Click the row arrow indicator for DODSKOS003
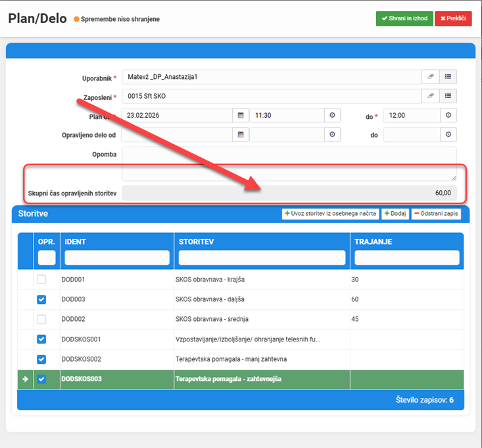Viewport: 482px width, 448px height. [25, 379]
